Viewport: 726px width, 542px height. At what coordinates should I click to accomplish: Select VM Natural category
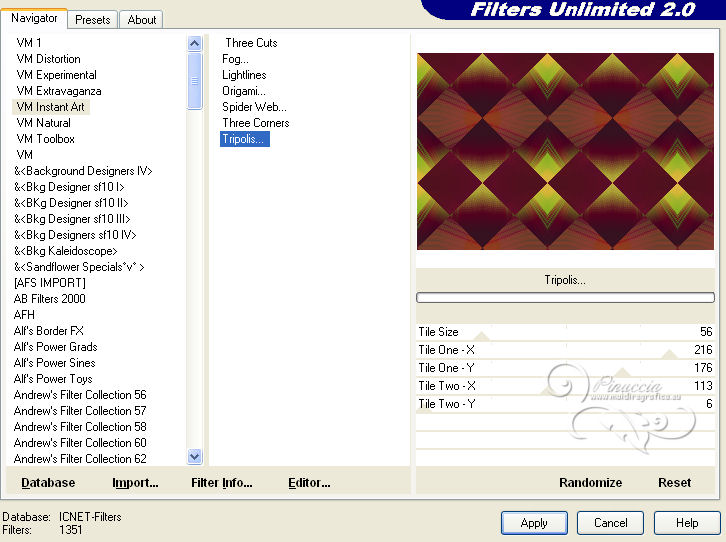click(44, 123)
